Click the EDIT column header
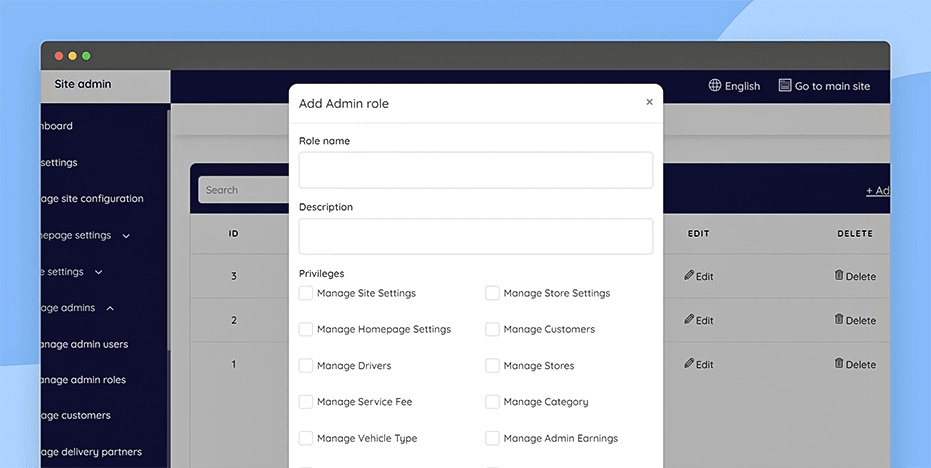This screenshot has height=468, width=931. tap(698, 233)
